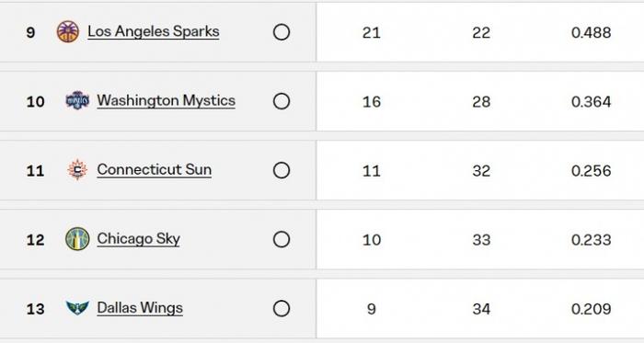Click the rank number 9 cell
Screen dimensions: 644x343
[x=30, y=32]
